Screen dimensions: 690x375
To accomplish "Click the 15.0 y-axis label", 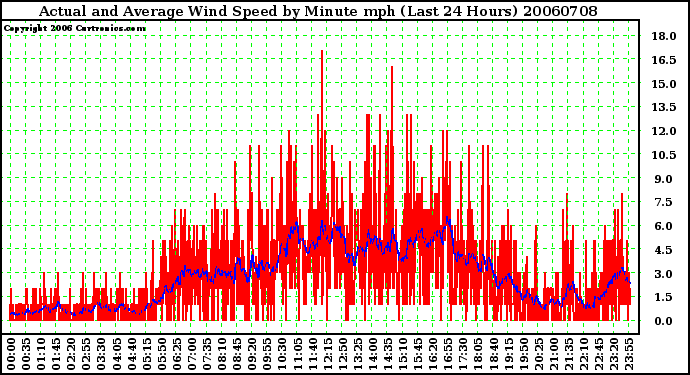I will point(664,84).
